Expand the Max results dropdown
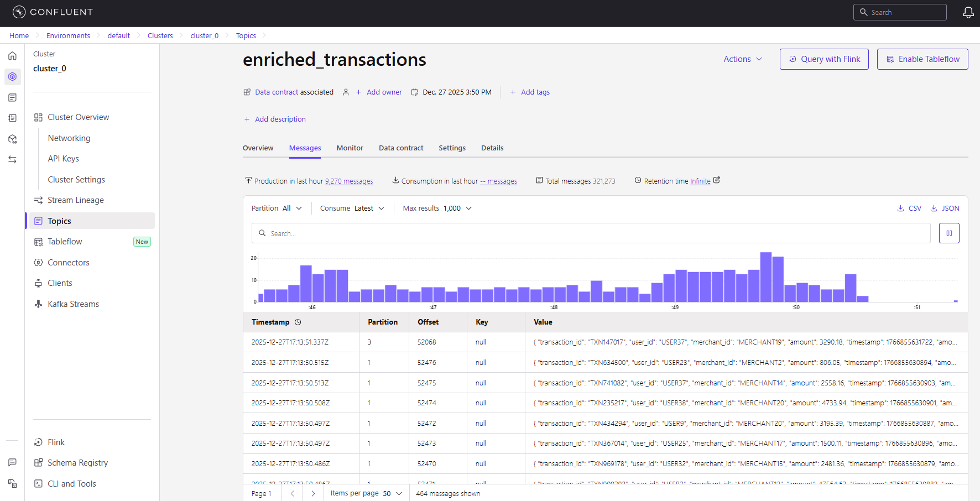This screenshot has width=980, height=501. pyautogui.click(x=437, y=208)
